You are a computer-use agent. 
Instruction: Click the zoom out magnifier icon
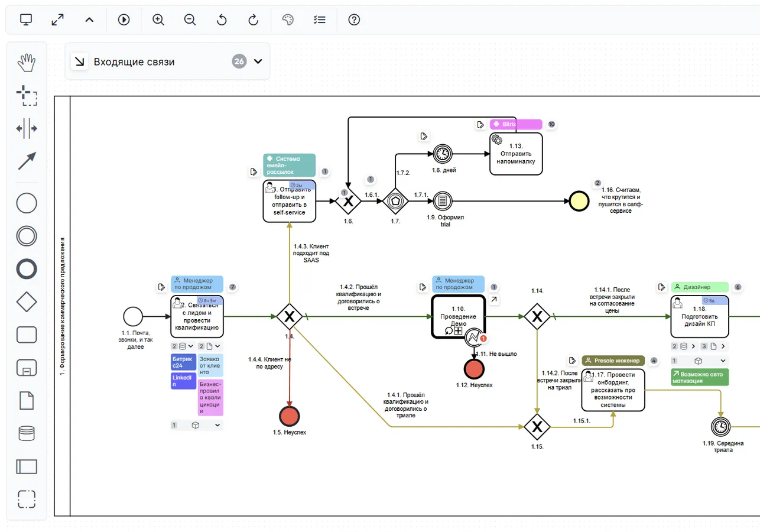(190, 20)
